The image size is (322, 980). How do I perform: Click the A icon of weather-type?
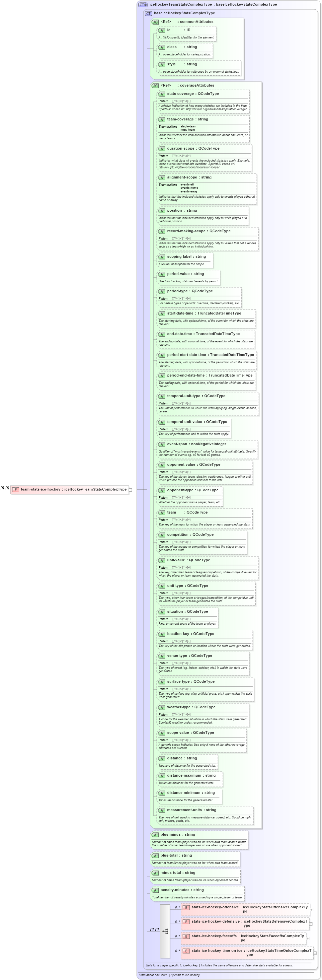[162, 708]
